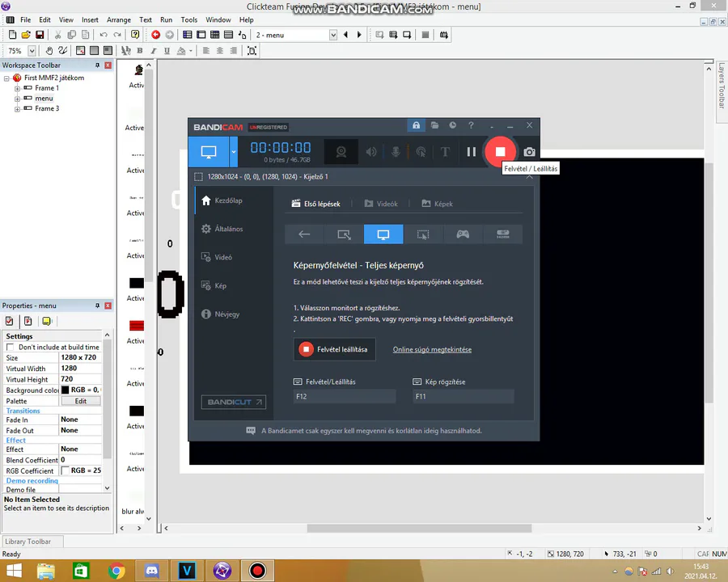
Task: Click the Save floppy disk icon
Action: (x=40, y=35)
